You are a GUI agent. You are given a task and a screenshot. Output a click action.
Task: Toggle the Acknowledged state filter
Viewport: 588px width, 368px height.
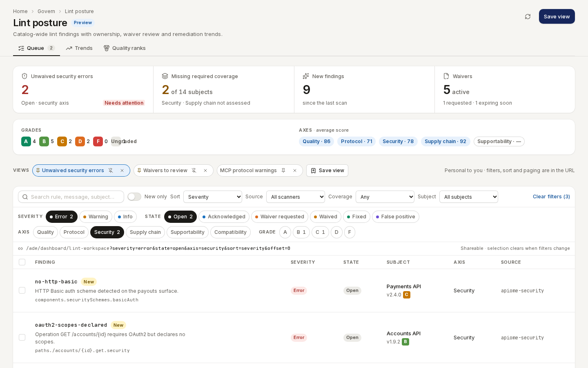point(224,217)
